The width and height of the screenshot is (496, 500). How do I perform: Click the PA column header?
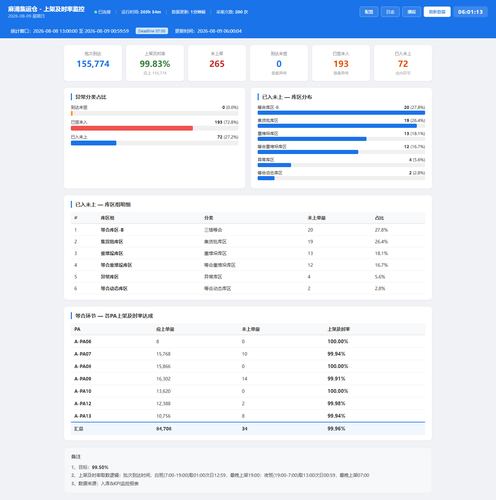pos(77,329)
